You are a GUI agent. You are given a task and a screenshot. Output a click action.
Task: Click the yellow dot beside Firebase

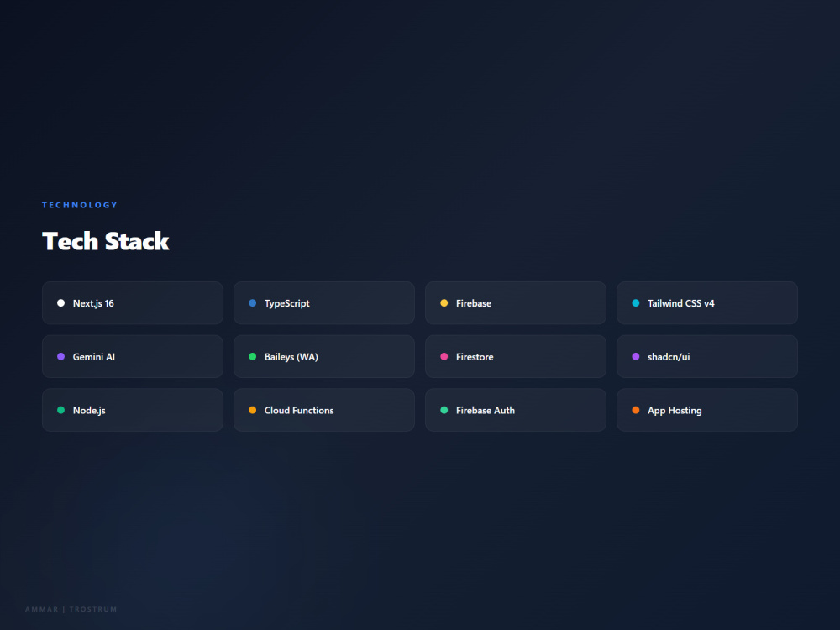[444, 303]
